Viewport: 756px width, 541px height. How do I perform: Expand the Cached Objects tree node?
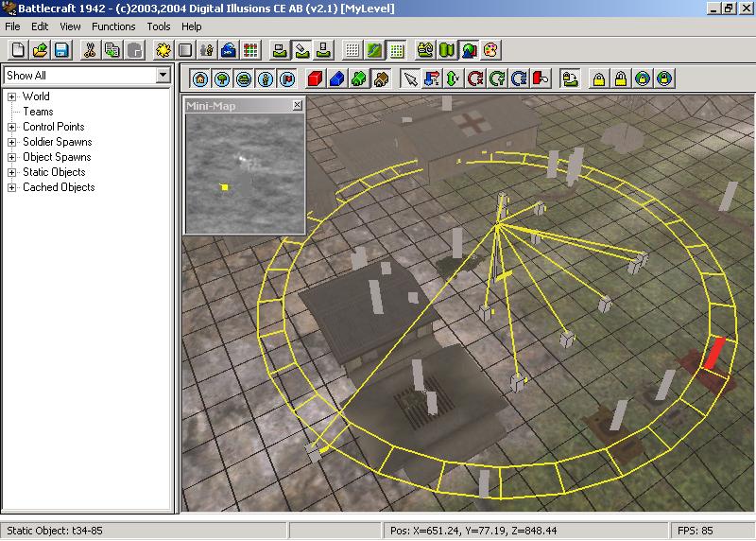(x=11, y=187)
